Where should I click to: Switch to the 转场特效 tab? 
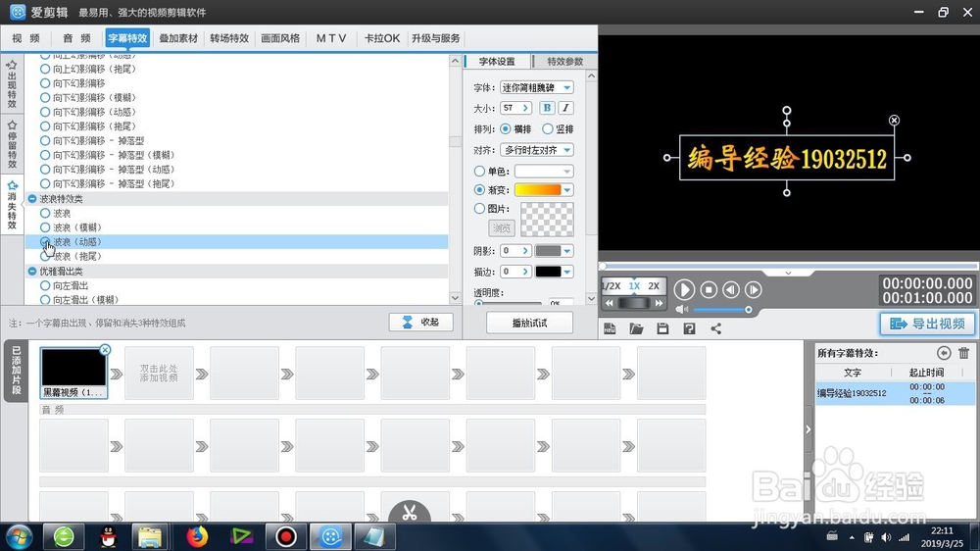pyautogui.click(x=229, y=38)
